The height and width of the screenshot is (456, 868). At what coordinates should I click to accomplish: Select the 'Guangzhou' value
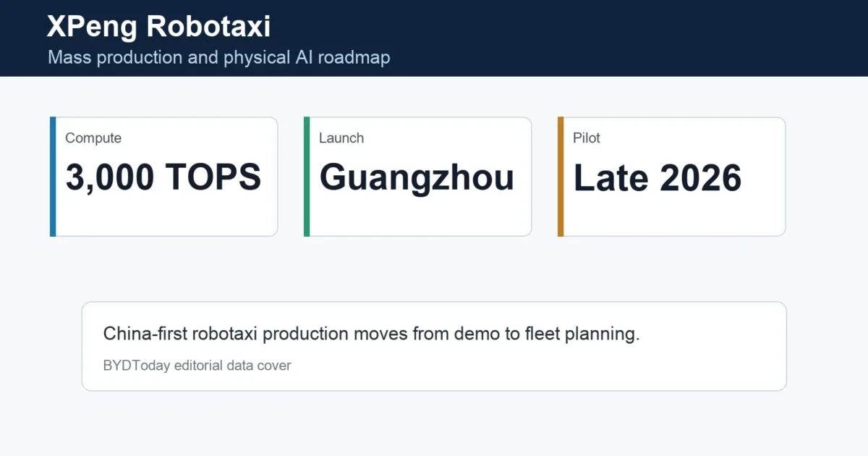click(417, 177)
